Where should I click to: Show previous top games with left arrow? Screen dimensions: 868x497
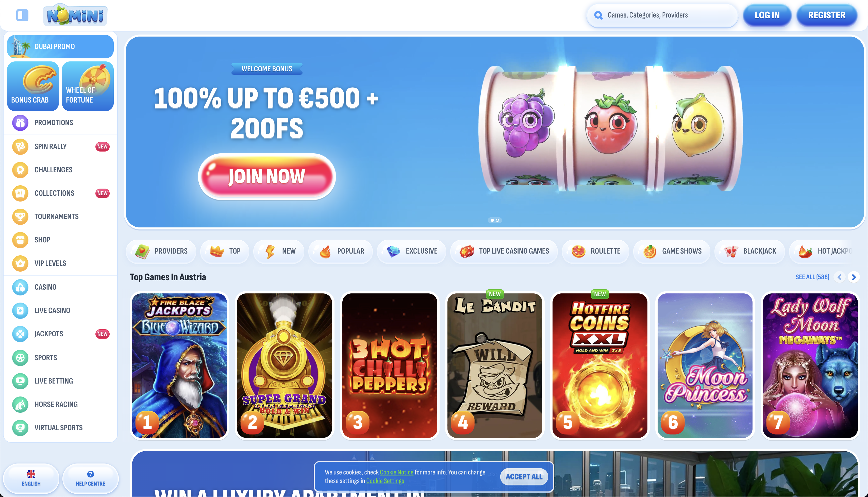(x=840, y=277)
